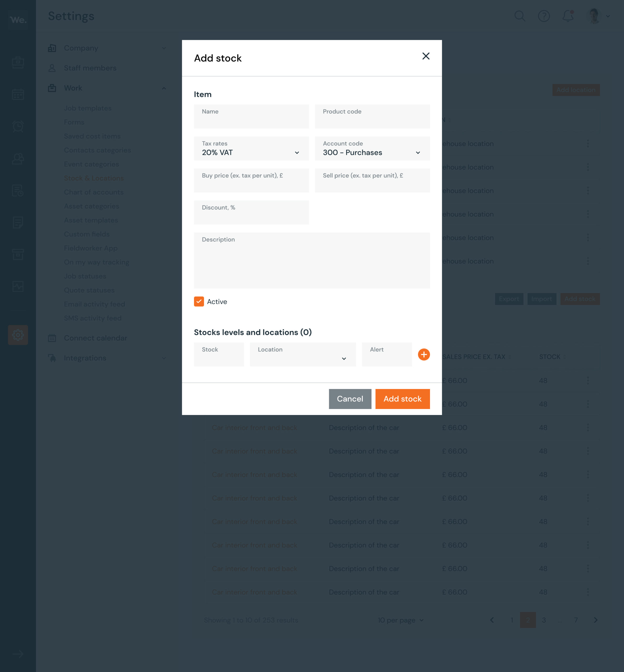The height and width of the screenshot is (672, 624).
Task: Expand the Location selector dropdown
Action: point(344,358)
